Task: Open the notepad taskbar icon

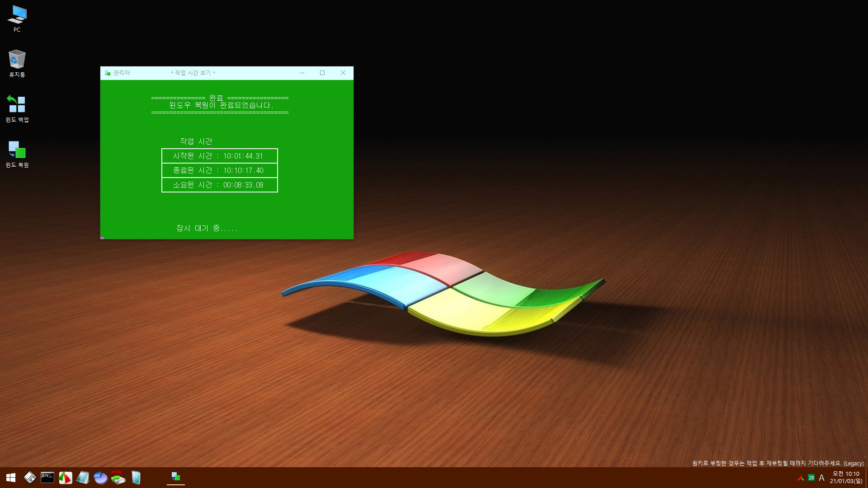Action: tap(83, 478)
